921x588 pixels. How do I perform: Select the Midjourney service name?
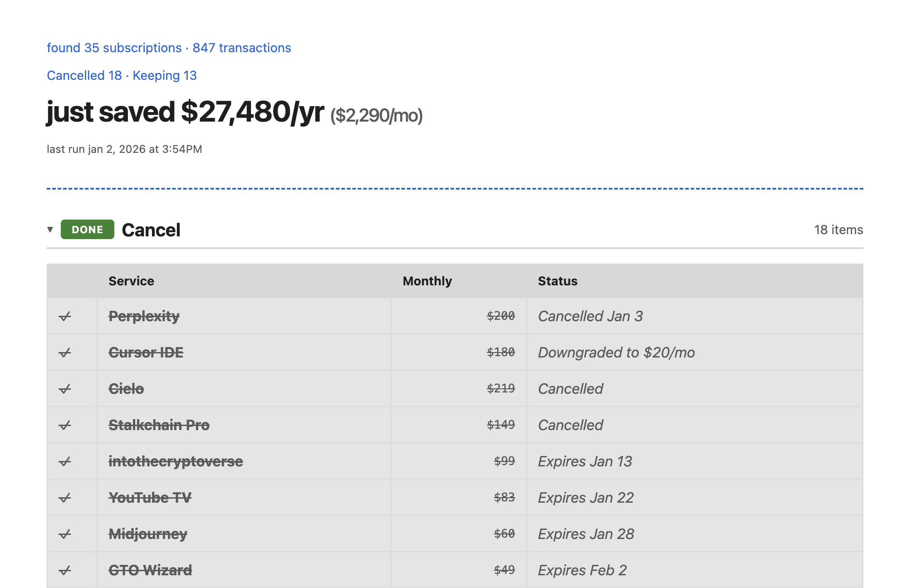point(148,534)
